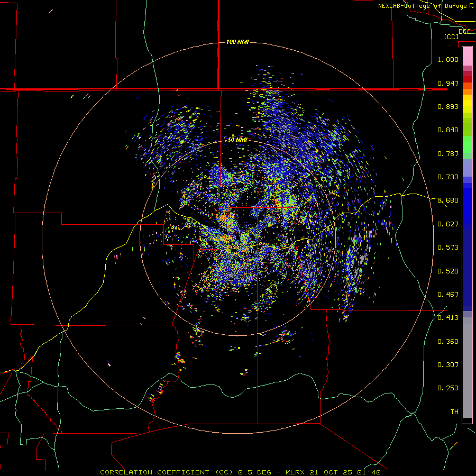Image resolution: width=476 pixels, height=476 pixels.
Task: Click the 0.413 color scale value
Action: 448,318
